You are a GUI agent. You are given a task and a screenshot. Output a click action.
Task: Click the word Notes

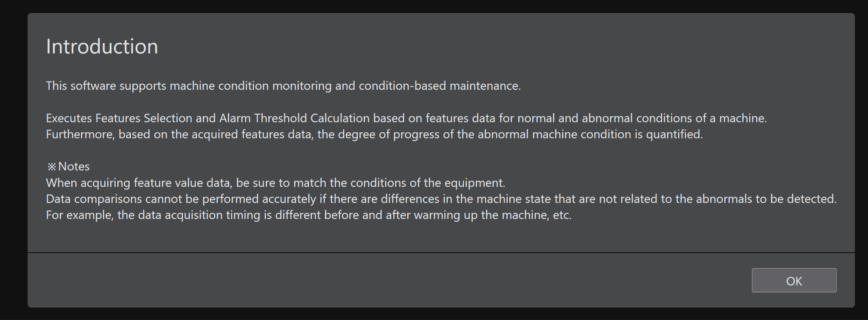[x=74, y=167]
